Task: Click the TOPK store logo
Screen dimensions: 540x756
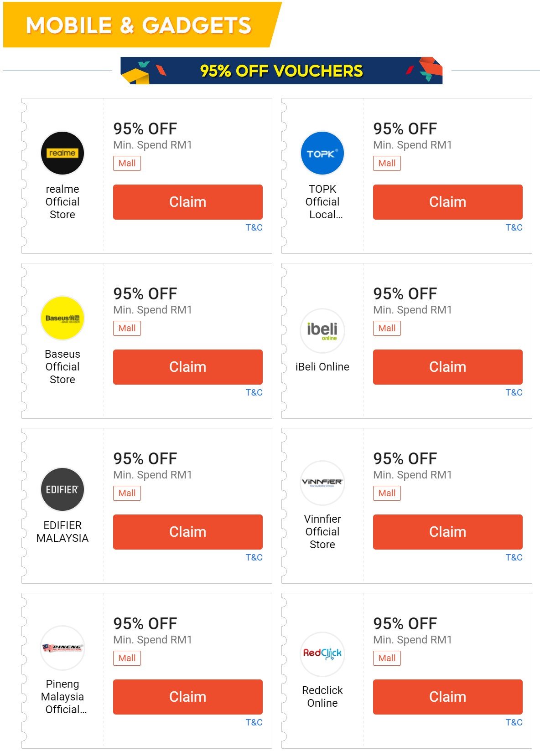Action: [x=322, y=154]
